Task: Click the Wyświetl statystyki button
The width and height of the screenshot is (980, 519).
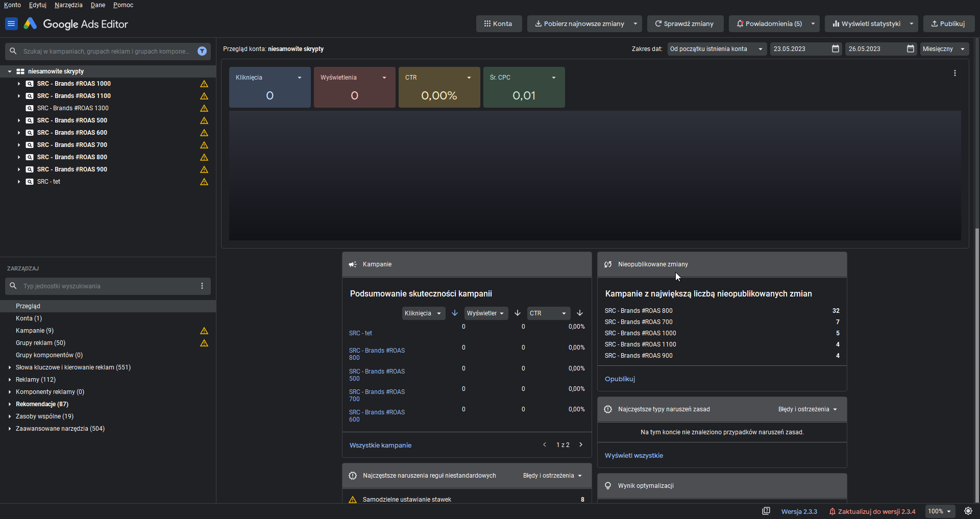Action: [866, 23]
